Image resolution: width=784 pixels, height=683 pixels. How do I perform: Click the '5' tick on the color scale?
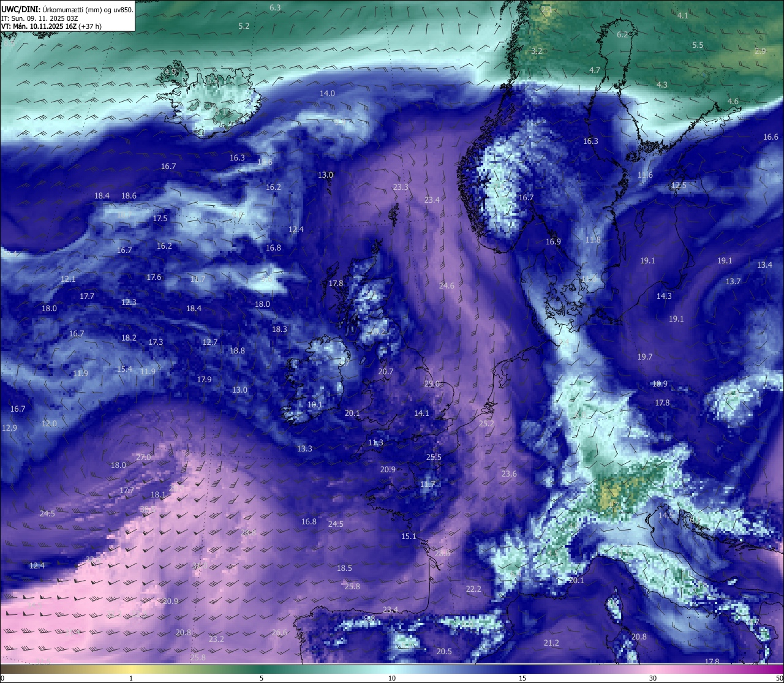[262, 678]
